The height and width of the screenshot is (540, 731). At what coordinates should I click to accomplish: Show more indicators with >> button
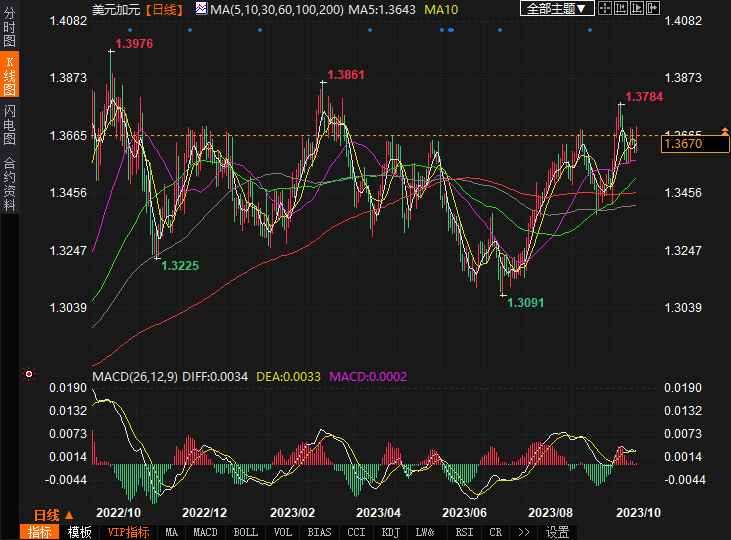click(524, 532)
